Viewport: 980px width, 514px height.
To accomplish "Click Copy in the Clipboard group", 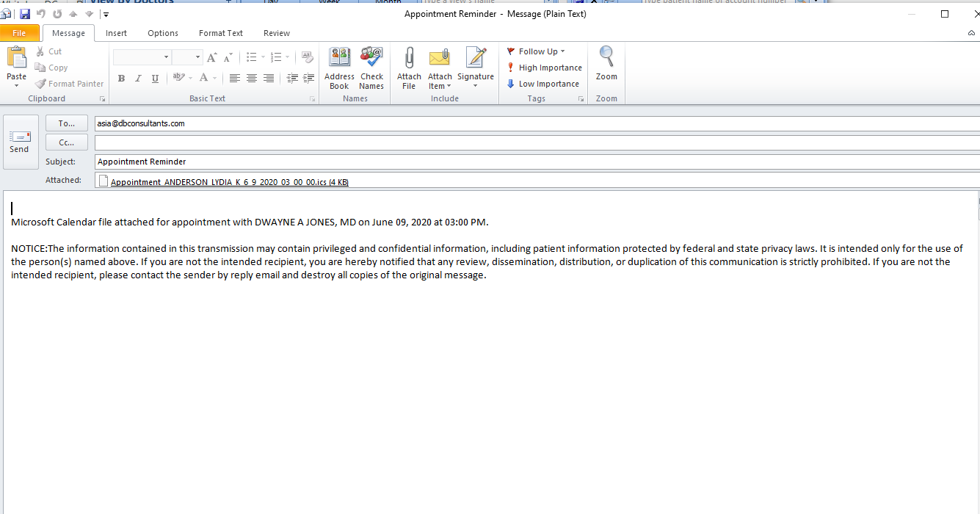I will [x=51, y=68].
